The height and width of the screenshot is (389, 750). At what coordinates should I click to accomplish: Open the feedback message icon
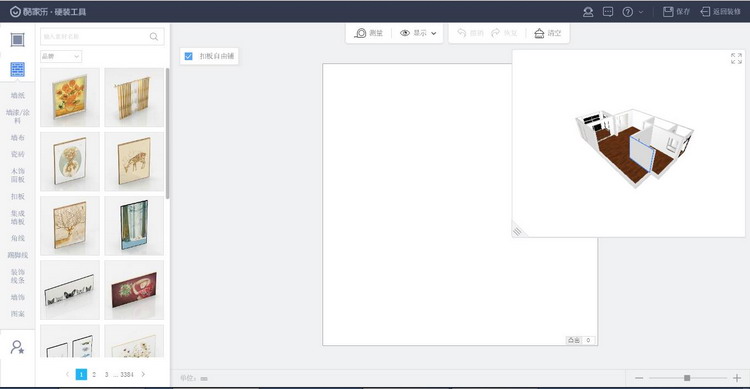[x=607, y=11]
